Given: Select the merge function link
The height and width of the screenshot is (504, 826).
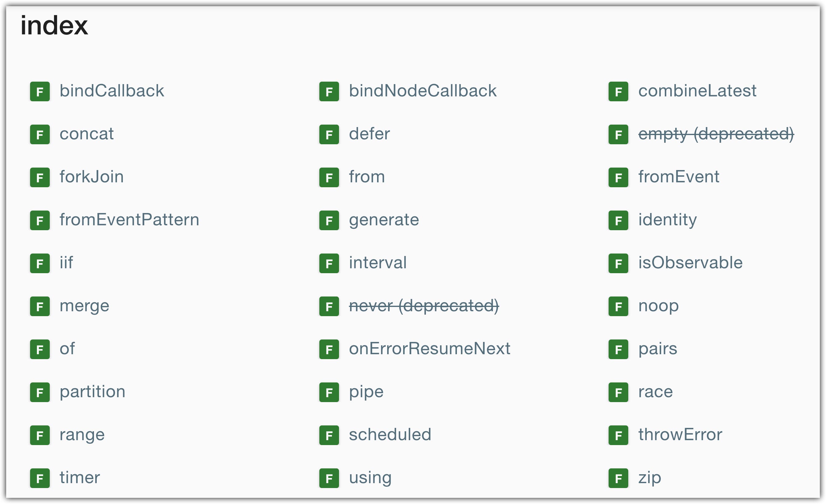Looking at the screenshot, I should (84, 306).
